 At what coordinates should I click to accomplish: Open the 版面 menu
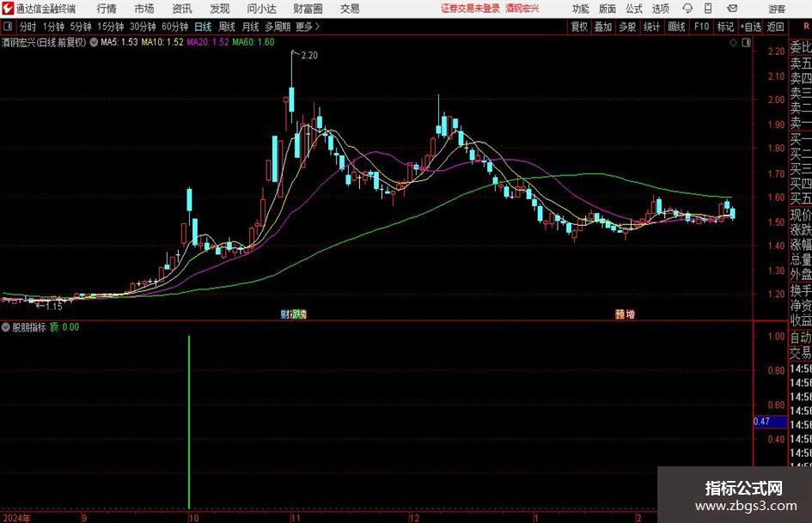(x=607, y=9)
